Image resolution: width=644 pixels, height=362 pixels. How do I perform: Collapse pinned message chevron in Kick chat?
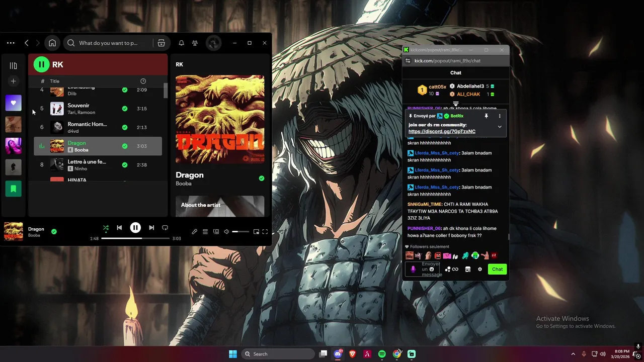click(x=500, y=127)
